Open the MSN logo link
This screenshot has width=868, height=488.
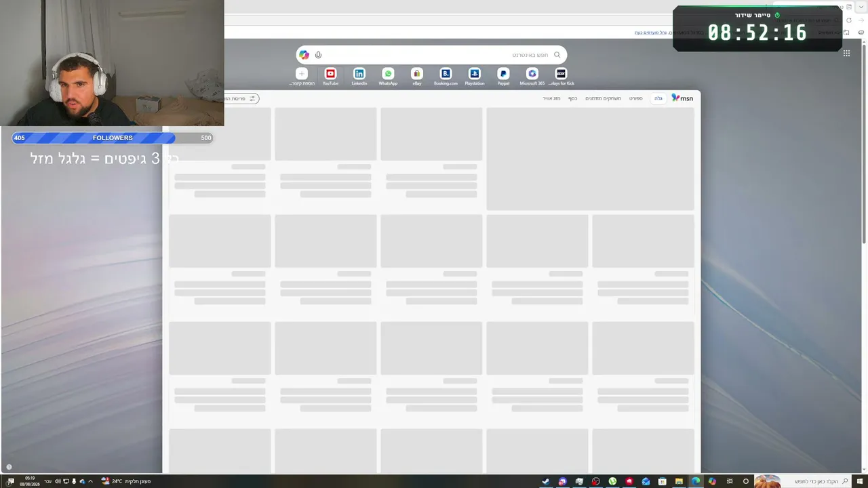click(x=682, y=98)
